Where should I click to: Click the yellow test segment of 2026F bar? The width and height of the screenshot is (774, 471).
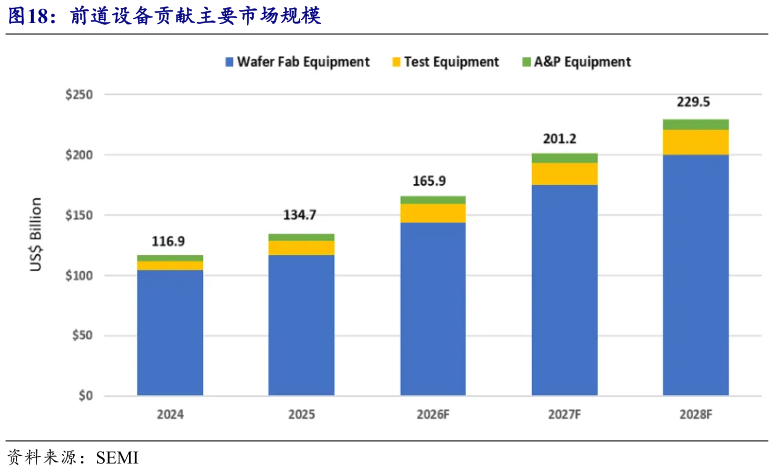433,213
